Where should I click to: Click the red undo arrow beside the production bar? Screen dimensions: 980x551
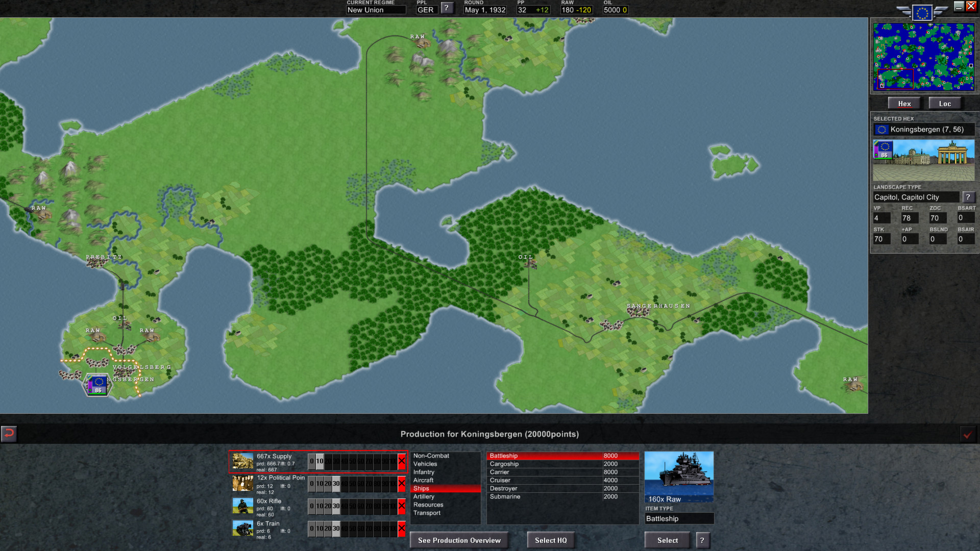pos(8,434)
